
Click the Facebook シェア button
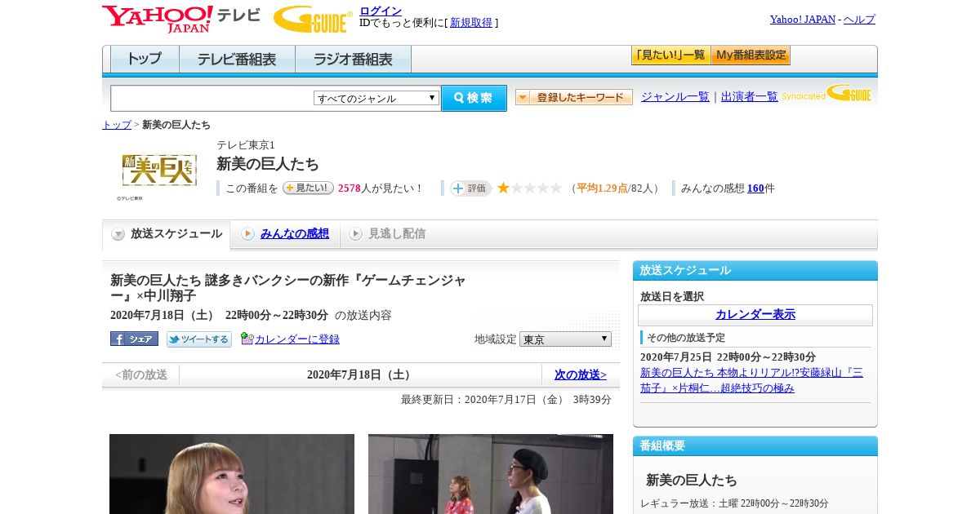point(134,339)
